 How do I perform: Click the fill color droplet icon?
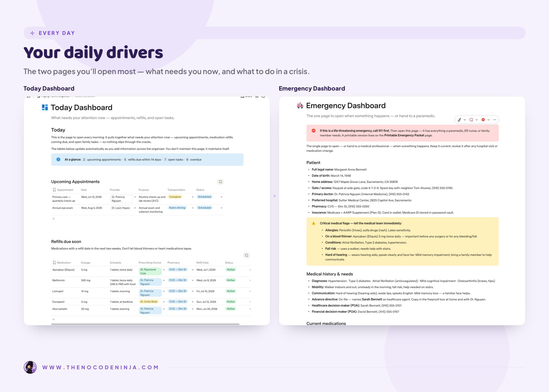click(471, 120)
